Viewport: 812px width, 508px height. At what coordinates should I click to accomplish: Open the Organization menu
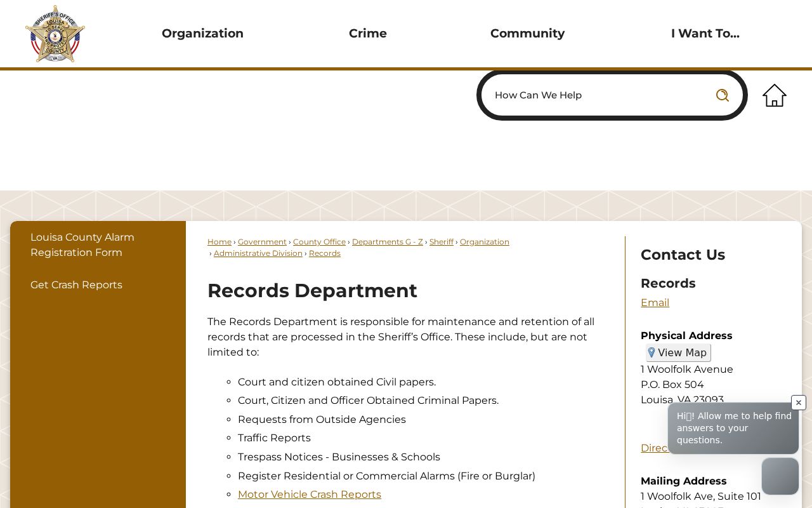click(202, 34)
